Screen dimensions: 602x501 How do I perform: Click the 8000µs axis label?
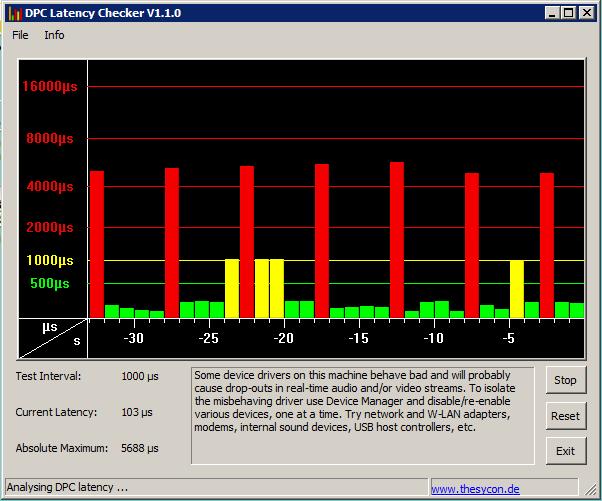(50, 138)
